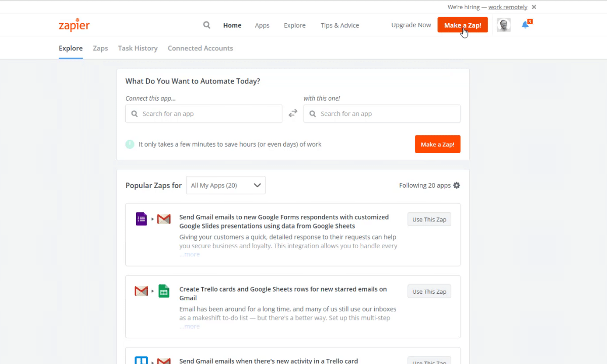Click Make a Zap! button in automate panel

point(438,144)
